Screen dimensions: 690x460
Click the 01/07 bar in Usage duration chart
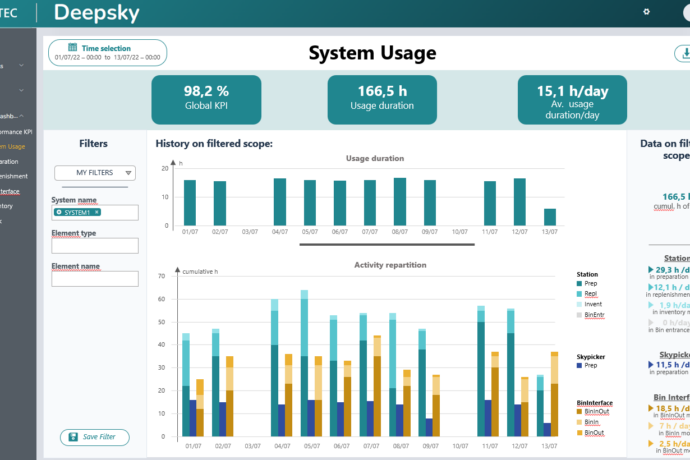point(190,202)
